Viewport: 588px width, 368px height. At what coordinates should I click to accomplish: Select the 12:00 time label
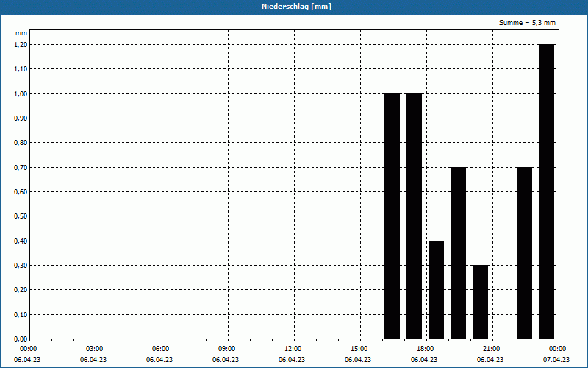click(294, 349)
